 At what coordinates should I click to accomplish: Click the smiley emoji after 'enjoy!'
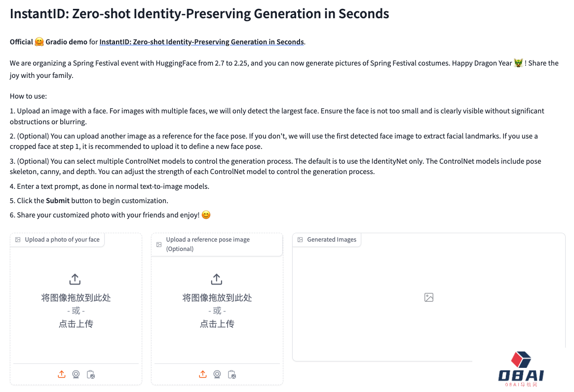(206, 215)
